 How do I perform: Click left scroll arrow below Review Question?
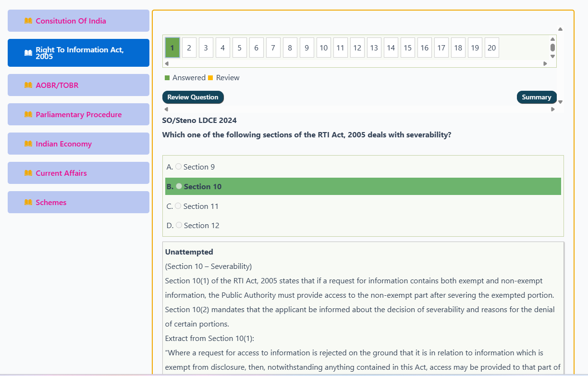(166, 109)
